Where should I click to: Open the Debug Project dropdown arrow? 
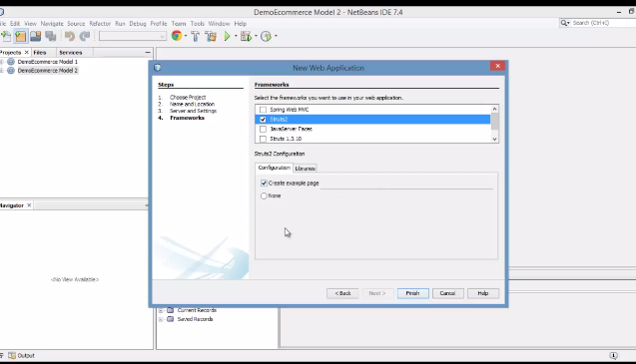pos(256,36)
